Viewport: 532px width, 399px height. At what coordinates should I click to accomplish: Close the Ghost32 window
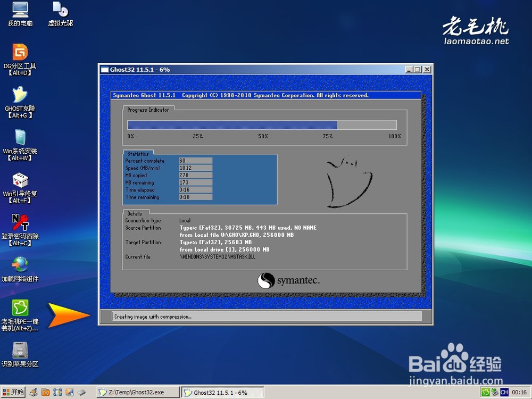pos(427,70)
